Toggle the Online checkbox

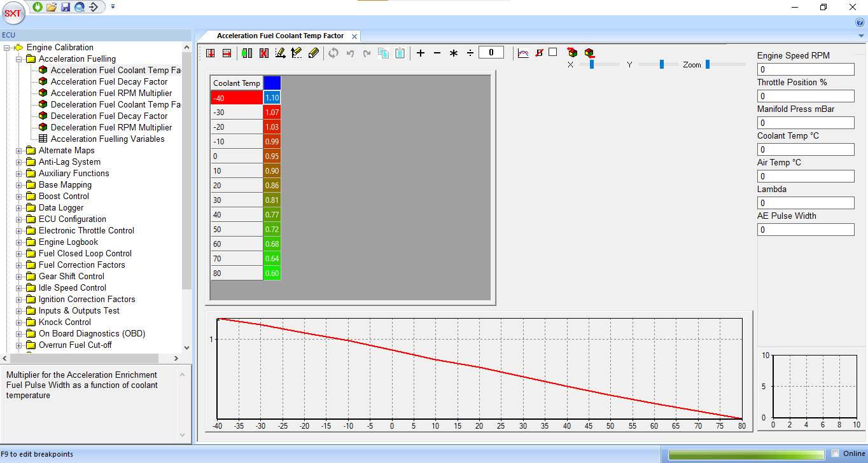[835, 453]
